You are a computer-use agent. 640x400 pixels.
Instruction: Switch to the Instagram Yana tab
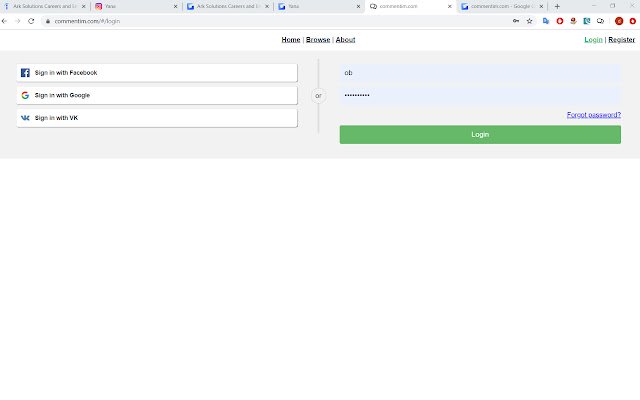[x=137, y=7]
